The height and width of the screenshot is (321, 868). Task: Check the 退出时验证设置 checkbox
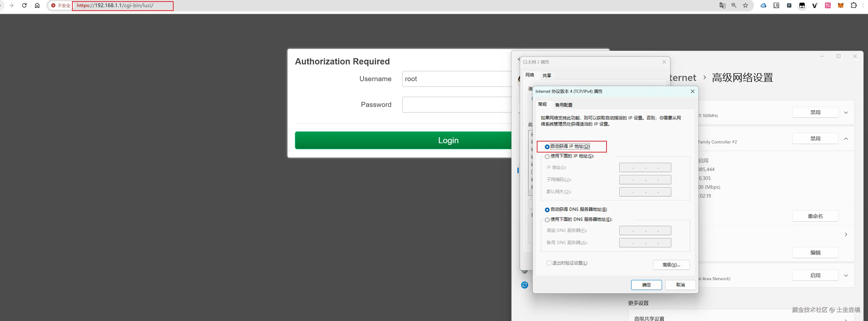pyautogui.click(x=548, y=263)
